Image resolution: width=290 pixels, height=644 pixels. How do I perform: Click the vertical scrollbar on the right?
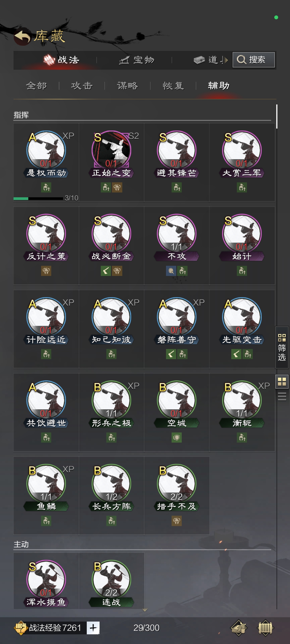tap(277, 116)
